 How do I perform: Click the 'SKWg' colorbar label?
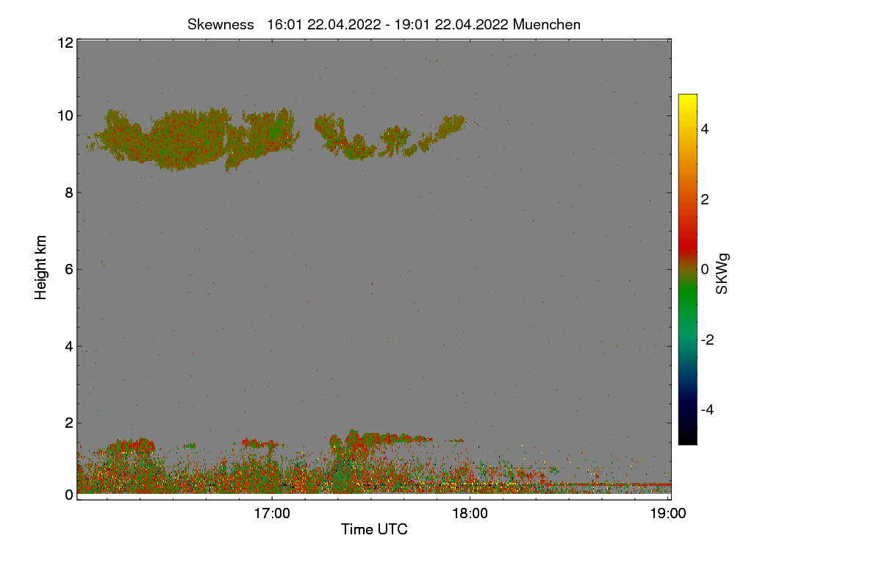723,275
